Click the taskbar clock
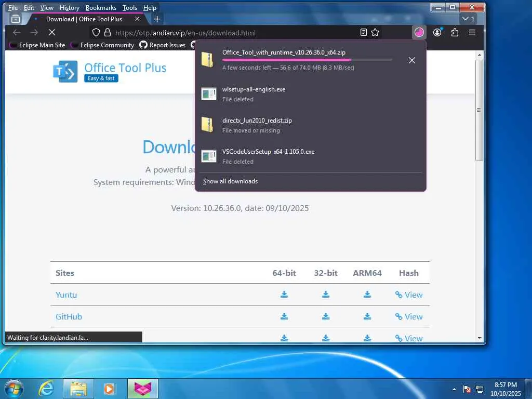 (x=506, y=389)
